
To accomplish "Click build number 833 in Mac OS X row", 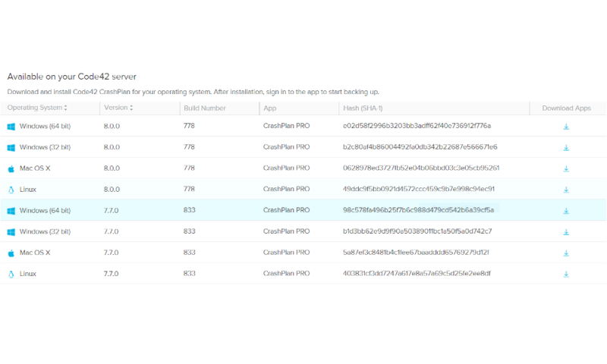I will 189,253.
